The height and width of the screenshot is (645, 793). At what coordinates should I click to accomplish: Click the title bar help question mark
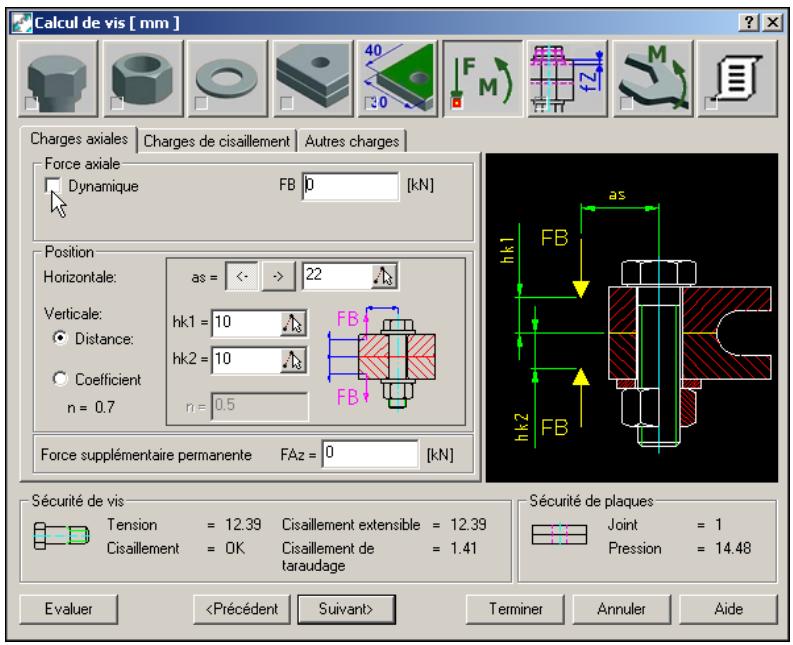(x=750, y=22)
